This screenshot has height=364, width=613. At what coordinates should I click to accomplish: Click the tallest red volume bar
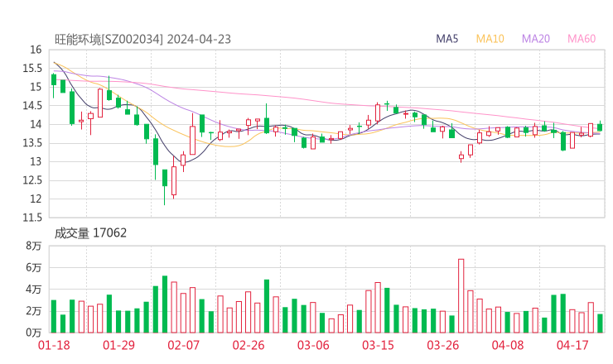tap(461, 295)
